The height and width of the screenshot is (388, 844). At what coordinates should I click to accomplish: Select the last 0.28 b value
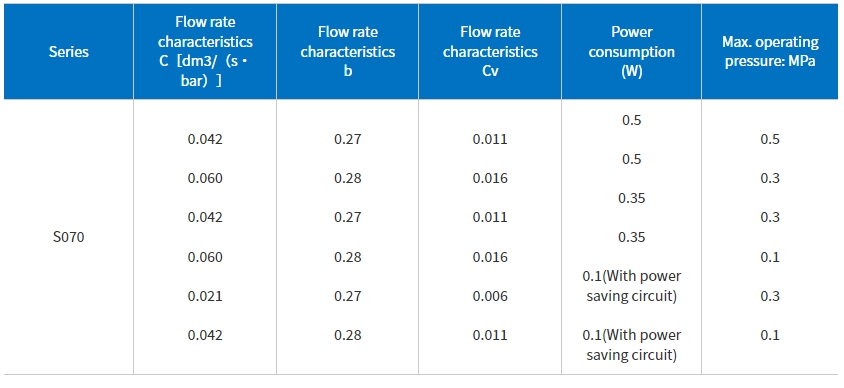coord(348,335)
